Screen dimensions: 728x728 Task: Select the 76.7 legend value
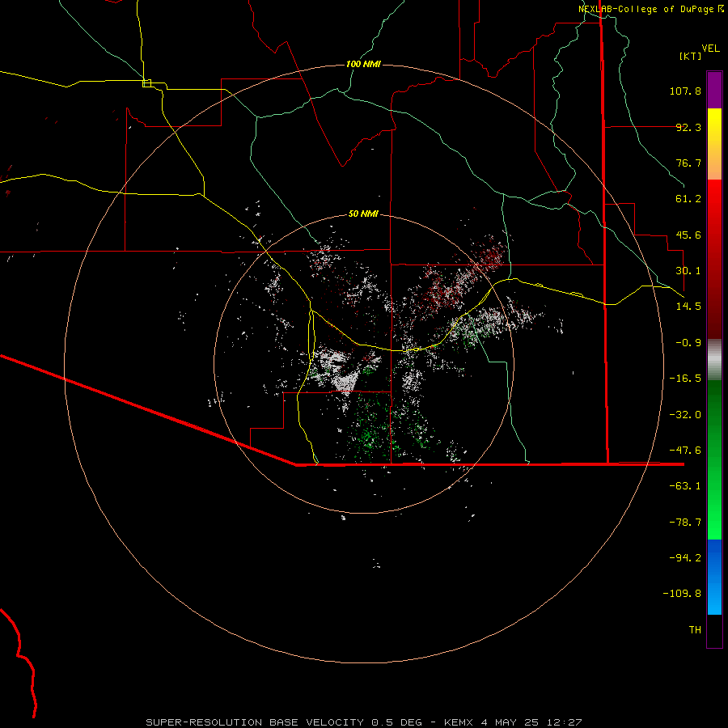pyautogui.click(x=688, y=163)
